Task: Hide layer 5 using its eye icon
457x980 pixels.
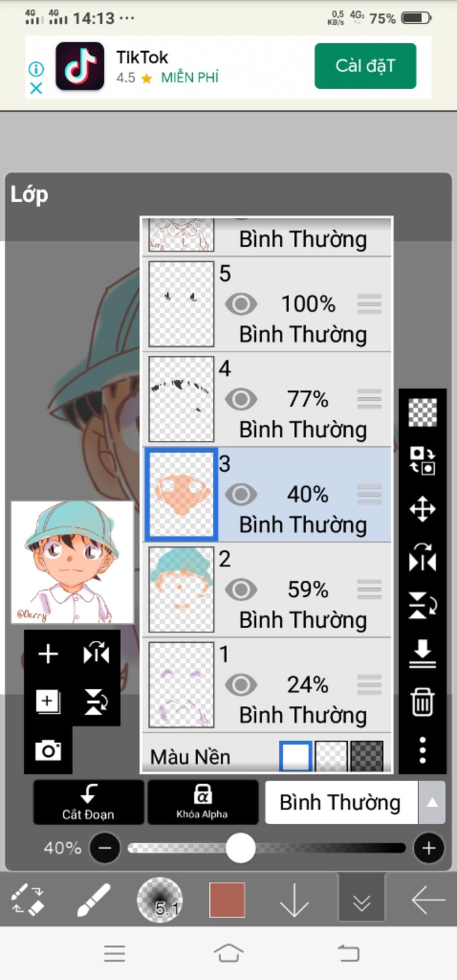Action: pyautogui.click(x=241, y=304)
